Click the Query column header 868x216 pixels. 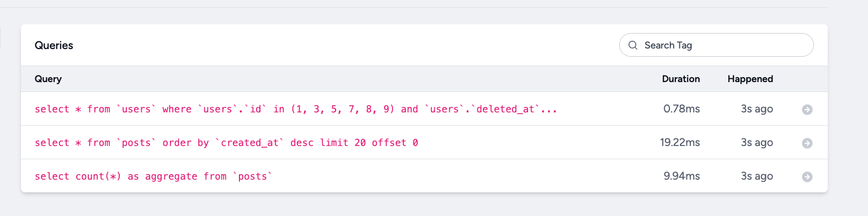48,79
